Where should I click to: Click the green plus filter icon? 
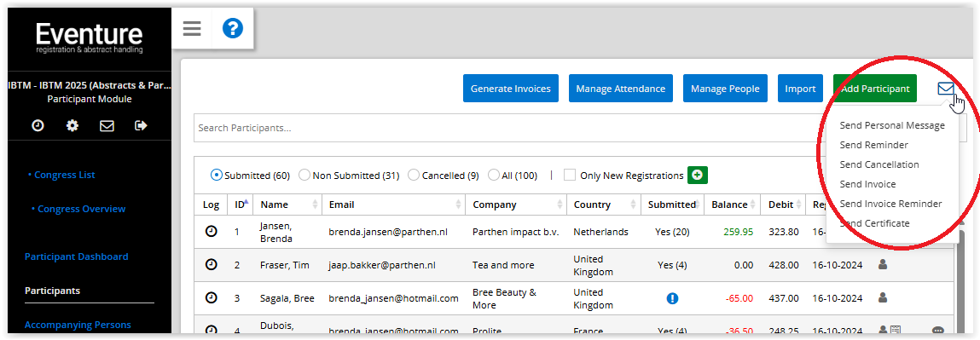click(x=698, y=176)
